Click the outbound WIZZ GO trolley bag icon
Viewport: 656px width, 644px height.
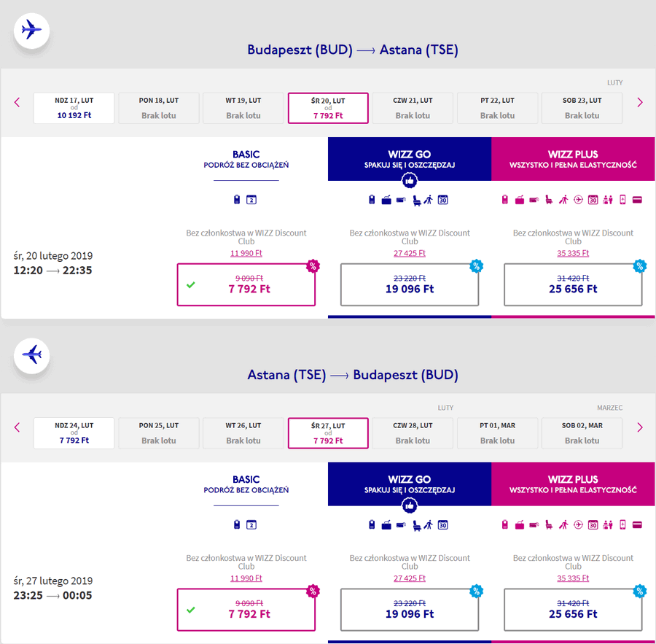(x=401, y=200)
